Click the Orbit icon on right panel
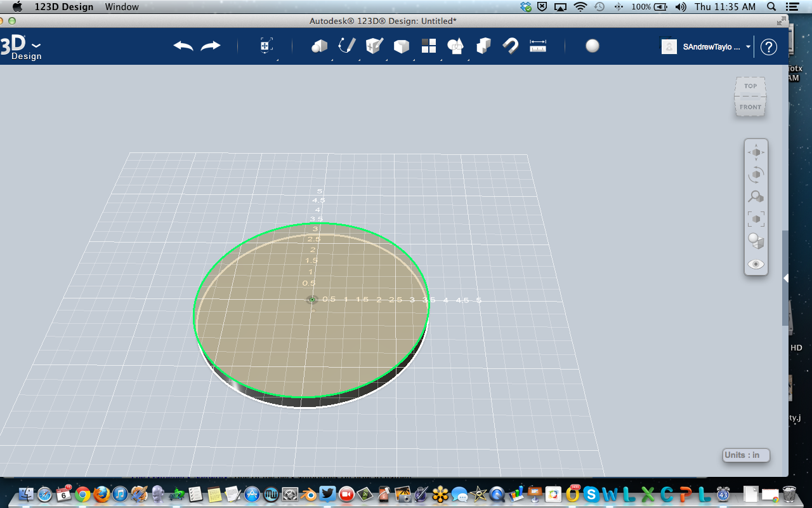812x508 pixels. tap(756, 174)
